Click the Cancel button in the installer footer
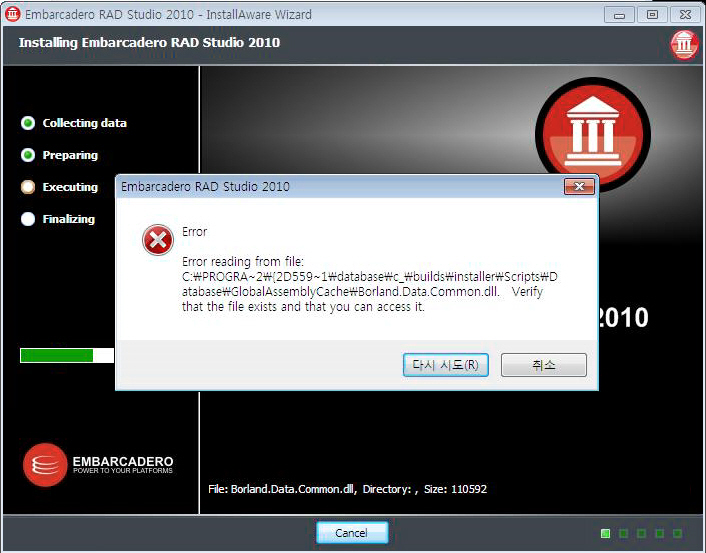The height and width of the screenshot is (553, 706). (x=351, y=533)
